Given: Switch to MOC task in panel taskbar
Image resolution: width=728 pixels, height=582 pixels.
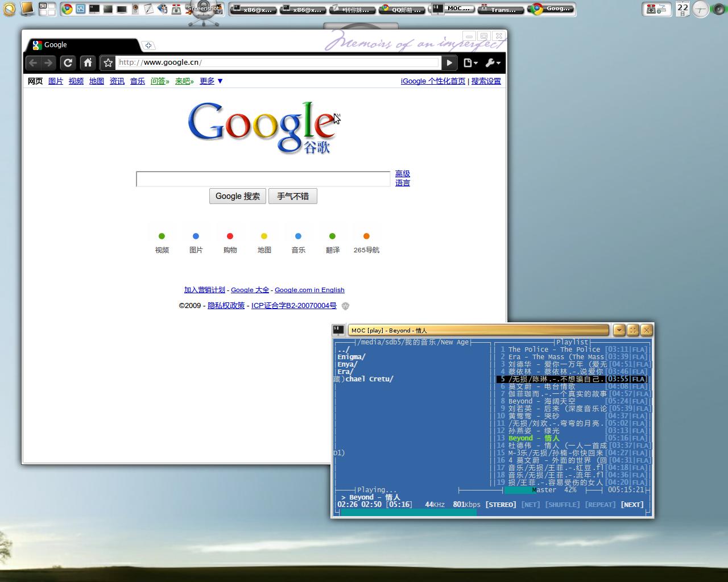Looking at the screenshot, I should (x=452, y=9).
